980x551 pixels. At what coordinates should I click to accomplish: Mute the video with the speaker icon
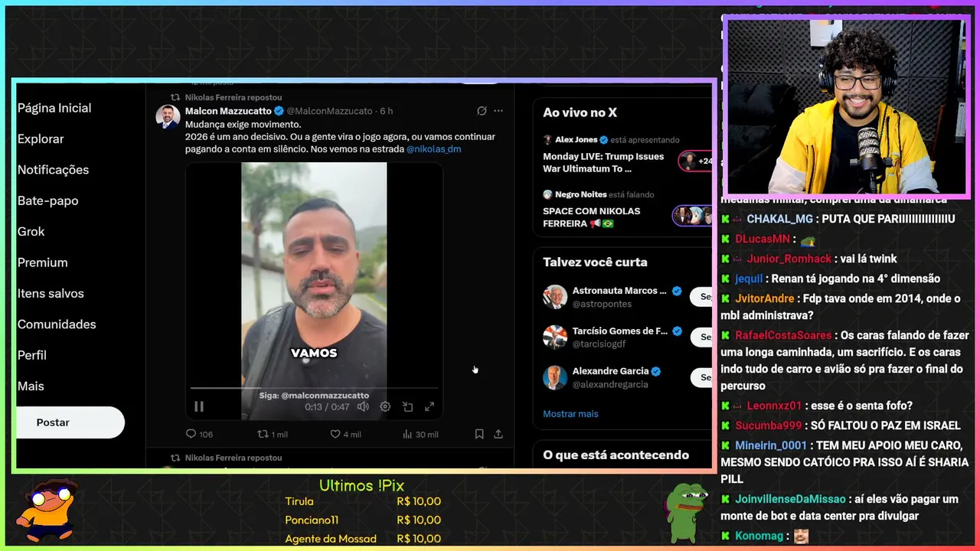363,407
